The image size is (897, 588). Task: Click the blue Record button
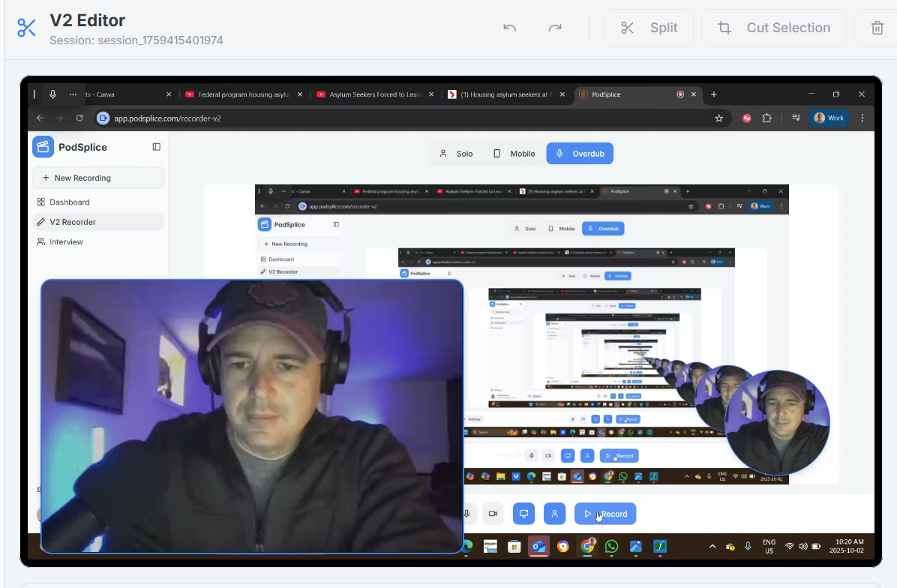pyautogui.click(x=605, y=513)
